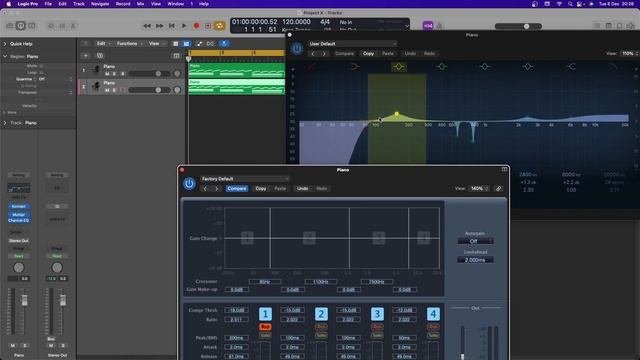Click the Fast Forward transport button
Image resolution: width=640 pixels, height=360 pixels.
coord(159,26)
